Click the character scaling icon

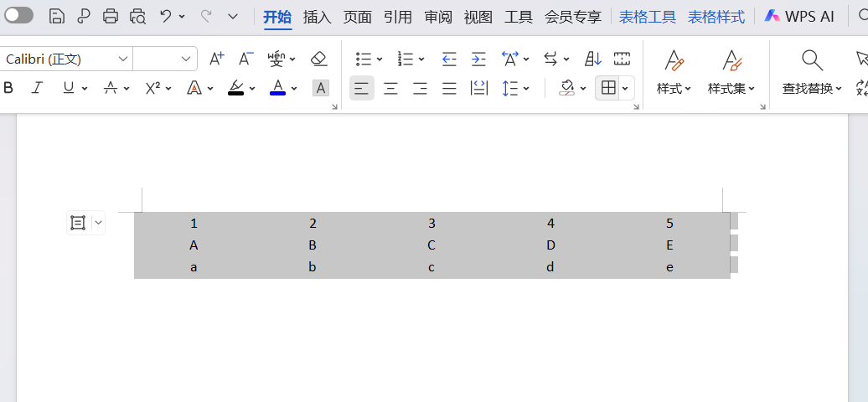(510, 58)
